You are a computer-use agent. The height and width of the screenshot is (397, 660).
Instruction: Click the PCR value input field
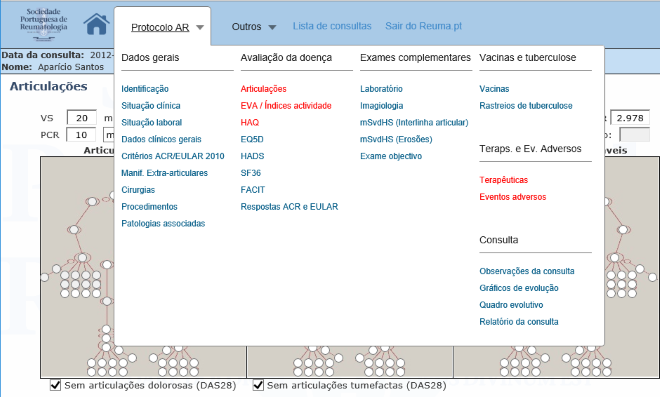pos(81,135)
